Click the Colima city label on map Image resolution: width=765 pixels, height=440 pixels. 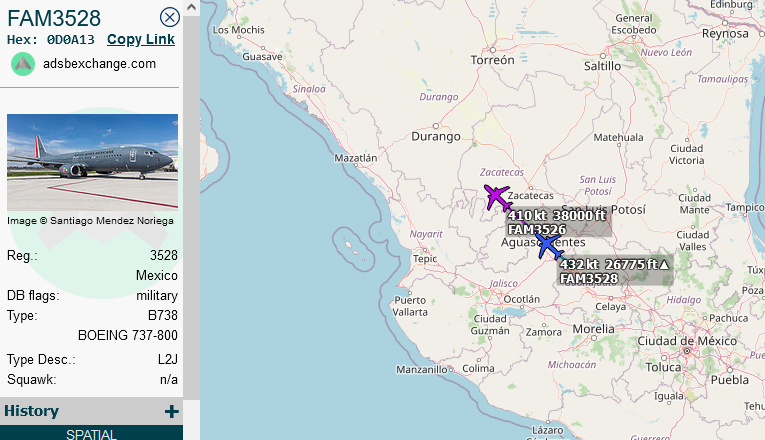(x=478, y=369)
